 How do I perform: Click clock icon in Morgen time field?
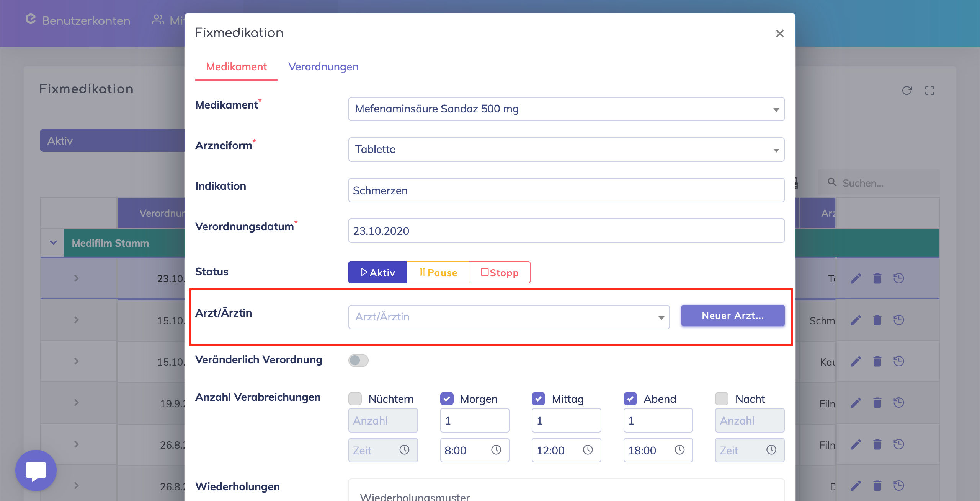pyautogui.click(x=496, y=450)
